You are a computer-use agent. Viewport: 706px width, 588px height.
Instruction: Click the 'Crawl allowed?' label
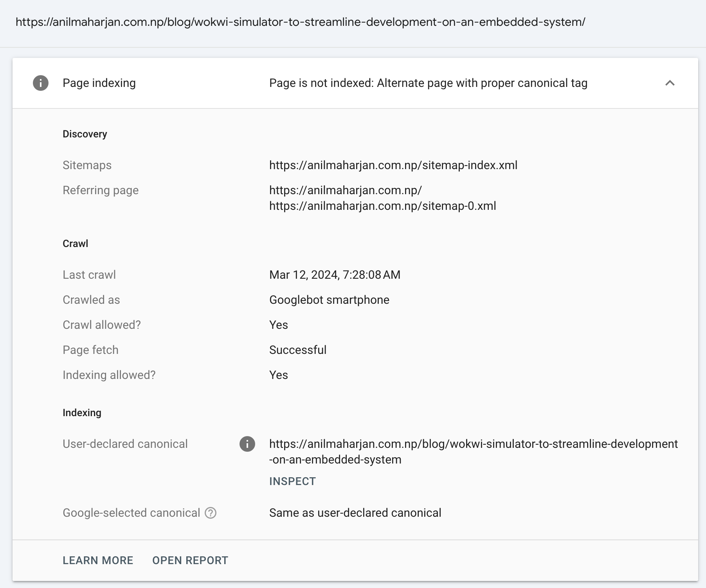pos(102,325)
